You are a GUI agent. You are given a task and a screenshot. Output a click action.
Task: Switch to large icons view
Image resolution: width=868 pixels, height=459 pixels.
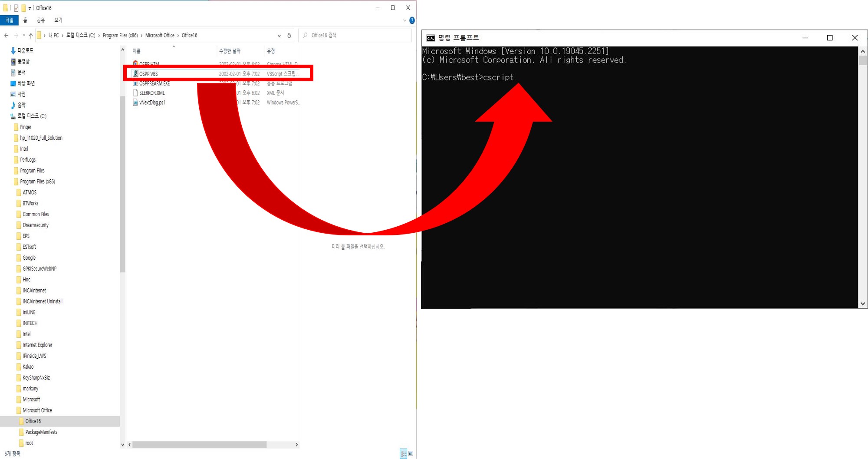coord(411,453)
